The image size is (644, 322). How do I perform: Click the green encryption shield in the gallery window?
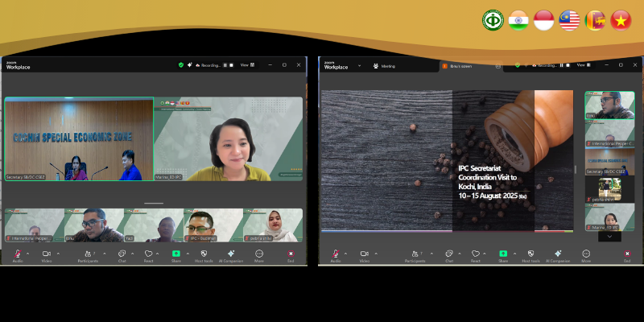[181, 65]
